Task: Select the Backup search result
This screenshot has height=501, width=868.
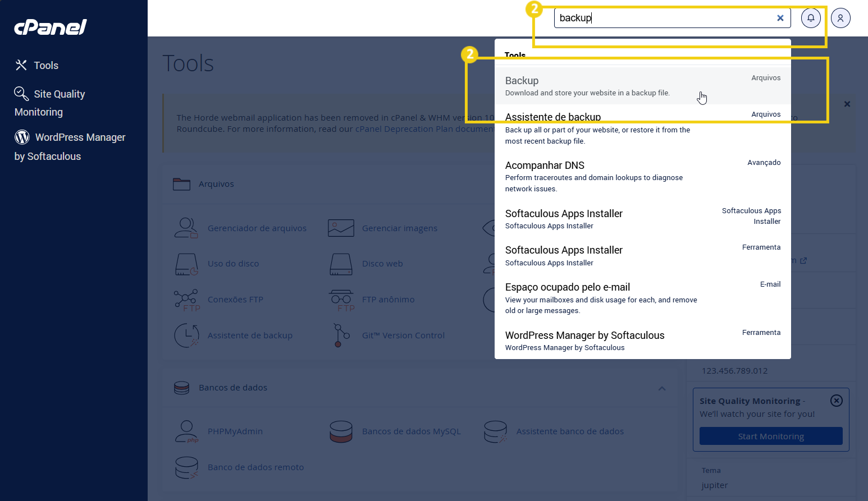Action: click(x=643, y=86)
